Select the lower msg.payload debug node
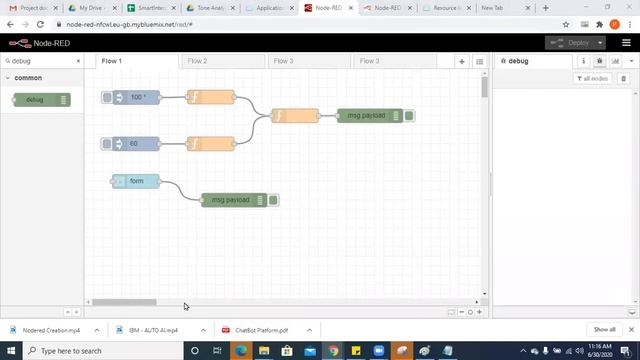The image size is (640, 360). (x=234, y=200)
